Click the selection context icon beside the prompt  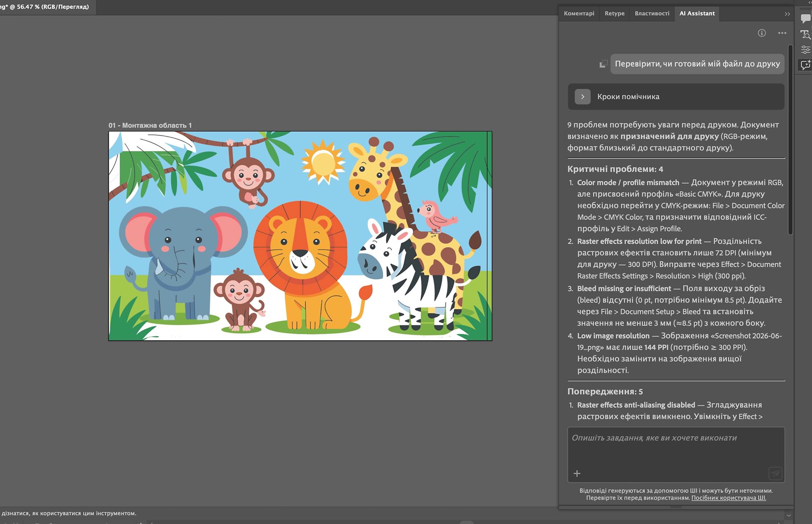point(604,64)
